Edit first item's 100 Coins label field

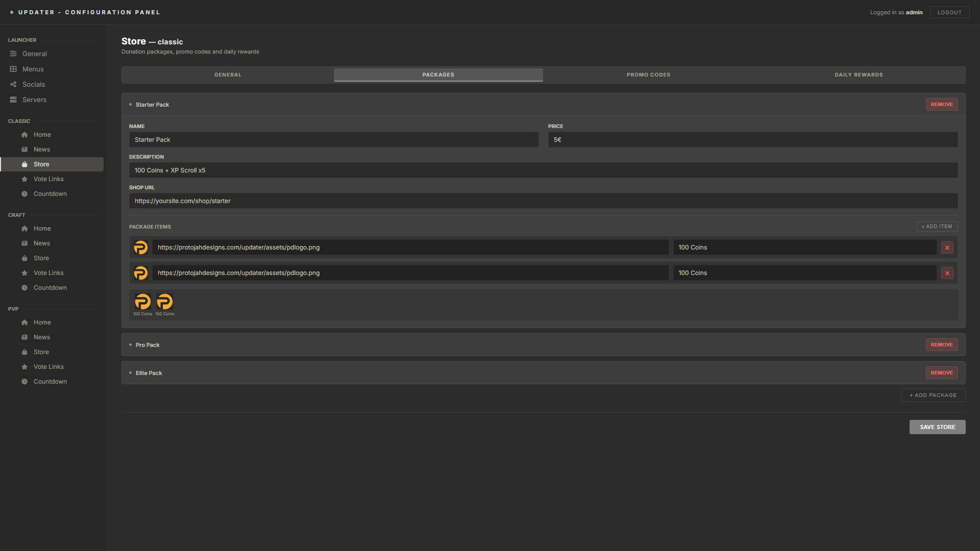coord(805,247)
